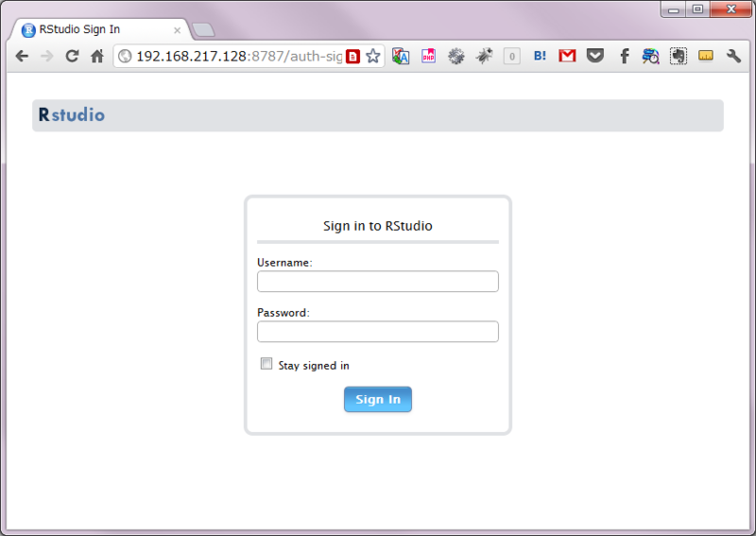Click the red document icon in address bar
The image size is (756, 536).
click(x=352, y=57)
